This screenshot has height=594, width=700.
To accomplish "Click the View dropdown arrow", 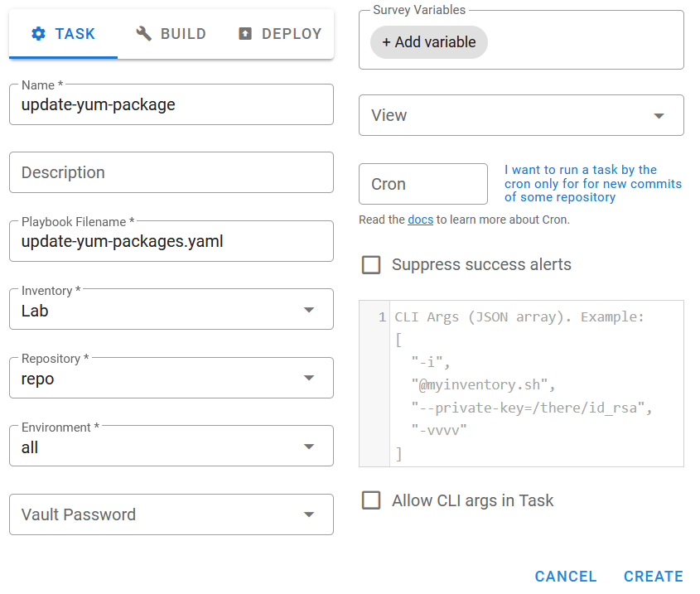I will 659,116.
